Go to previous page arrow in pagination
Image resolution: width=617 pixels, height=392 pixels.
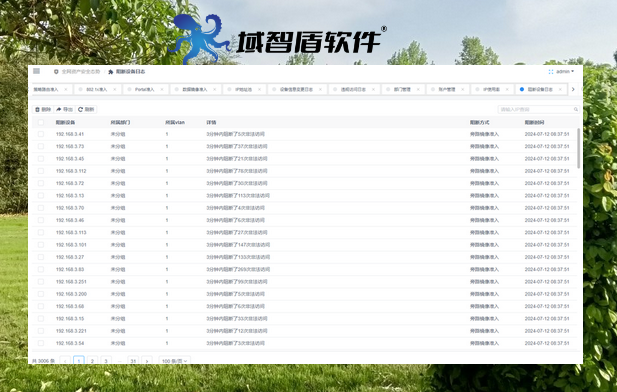point(65,361)
